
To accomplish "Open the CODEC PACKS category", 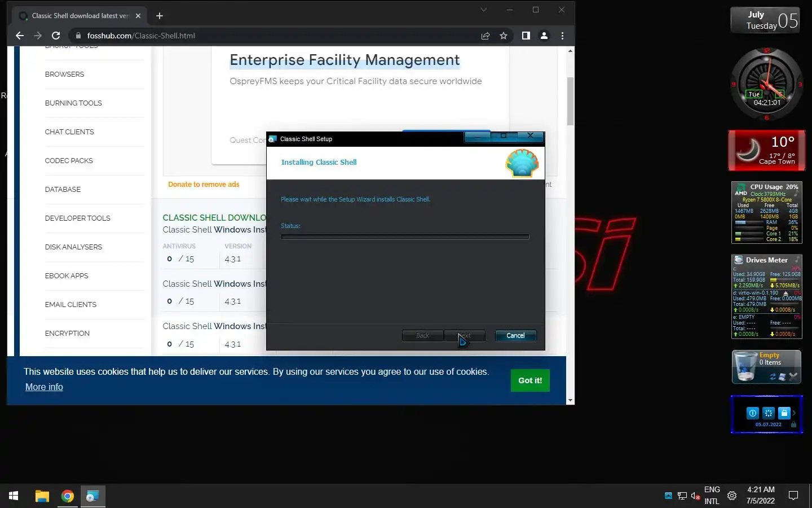I will 69,161.
